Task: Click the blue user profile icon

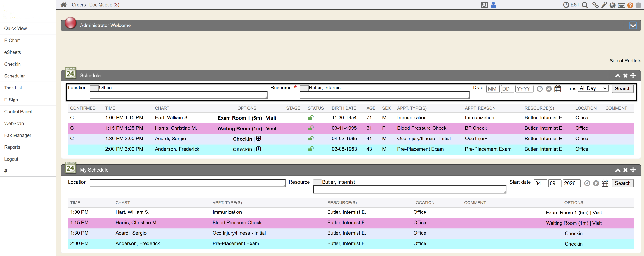Action: (x=493, y=5)
